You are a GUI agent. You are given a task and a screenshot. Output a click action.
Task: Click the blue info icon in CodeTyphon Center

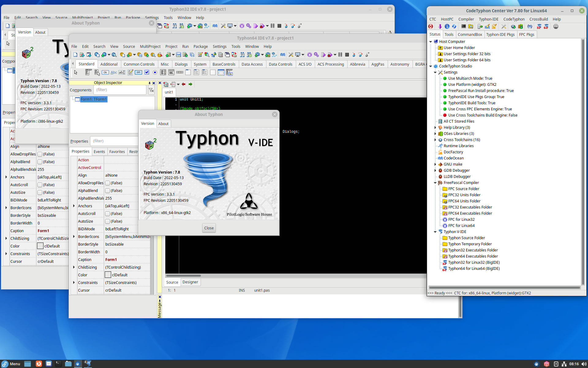(x=447, y=26)
